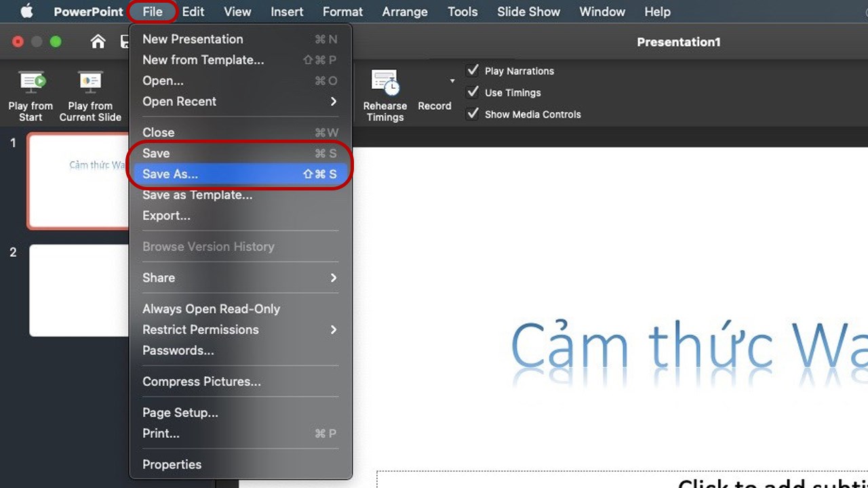The height and width of the screenshot is (488, 868).
Task: Open the Edit menu
Action: [193, 12]
